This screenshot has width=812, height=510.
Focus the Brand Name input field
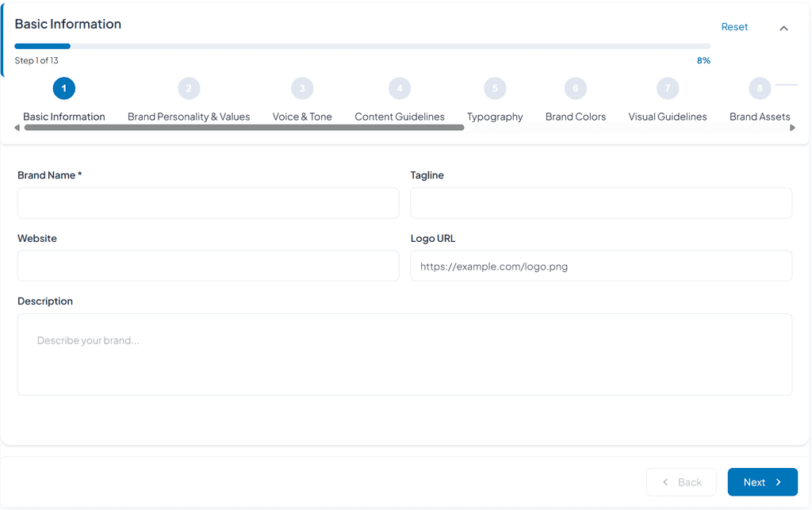209,203
